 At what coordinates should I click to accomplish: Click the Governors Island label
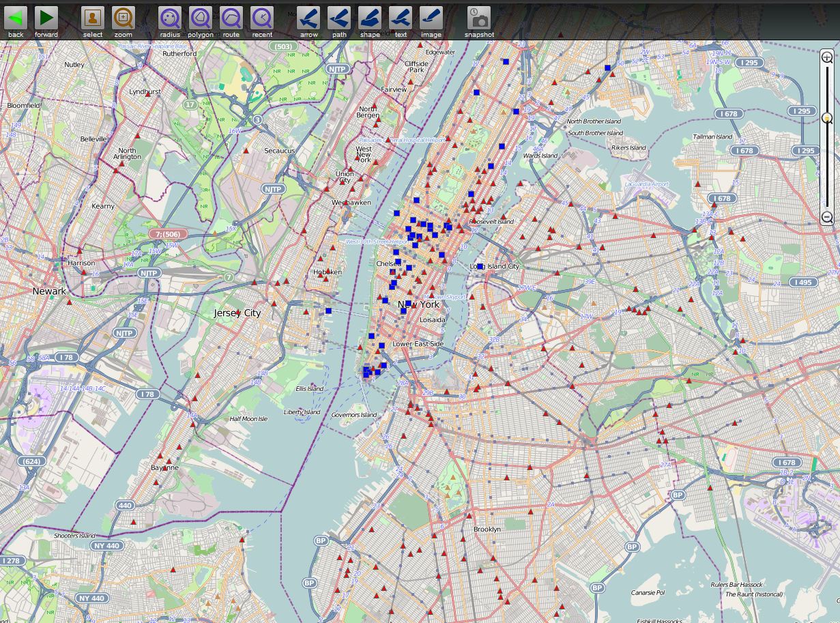click(x=354, y=415)
